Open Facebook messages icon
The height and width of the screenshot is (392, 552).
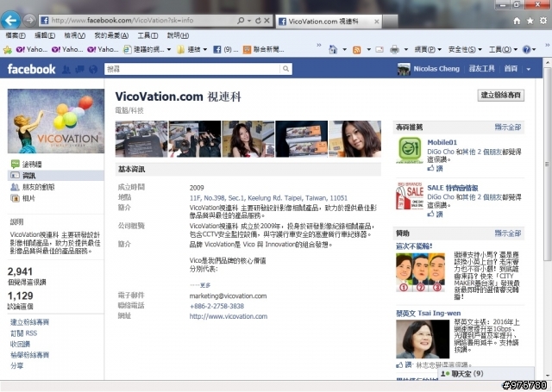tap(80, 69)
